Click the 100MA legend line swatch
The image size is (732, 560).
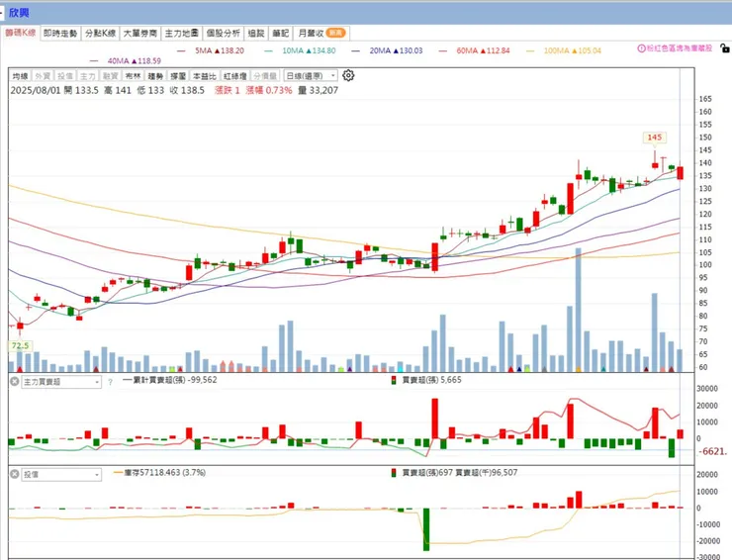coord(530,50)
